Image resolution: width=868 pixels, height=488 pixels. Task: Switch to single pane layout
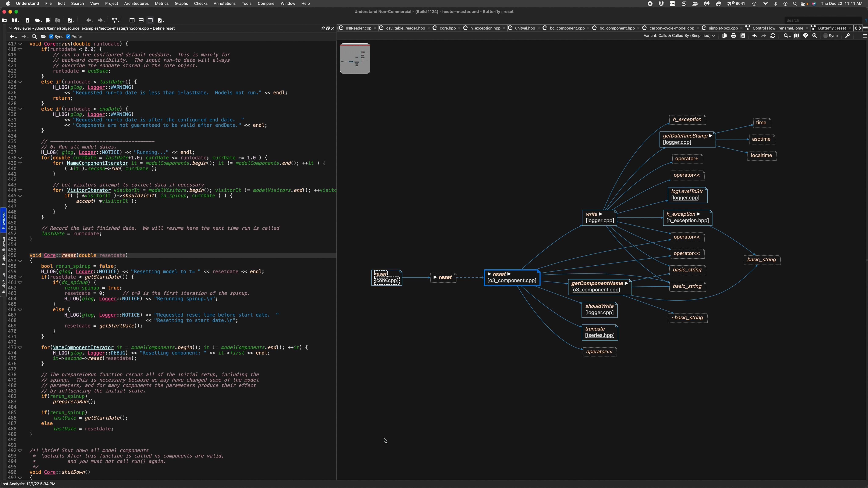pyautogui.click(x=150, y=20)
